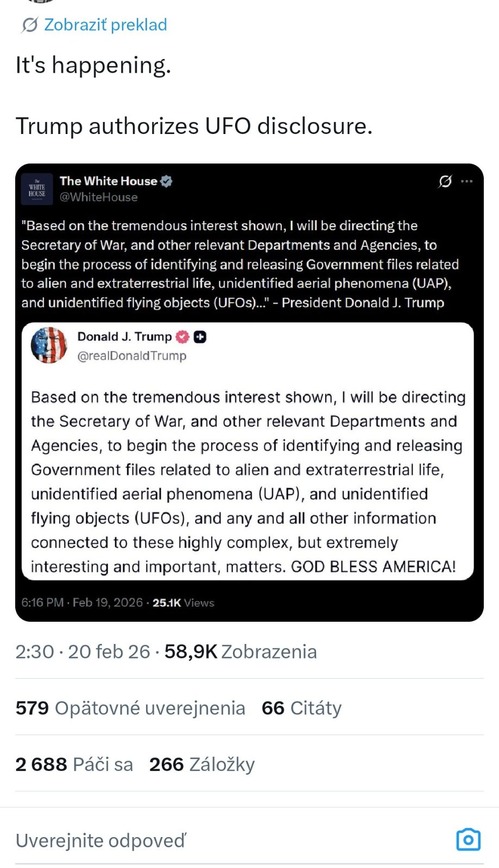This screenshot has width=499, height=868.
Task: Click Donald J. Trump's flag avatar
Action: [49, 345]
